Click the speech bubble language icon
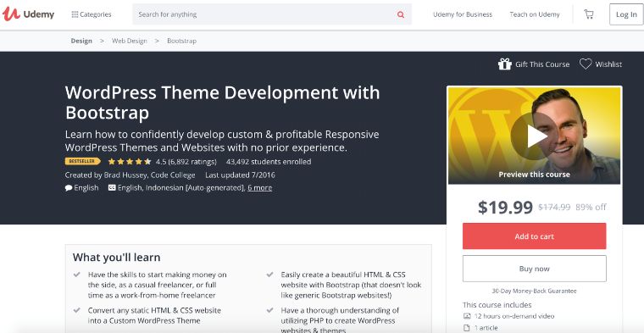 pos(69,188)
